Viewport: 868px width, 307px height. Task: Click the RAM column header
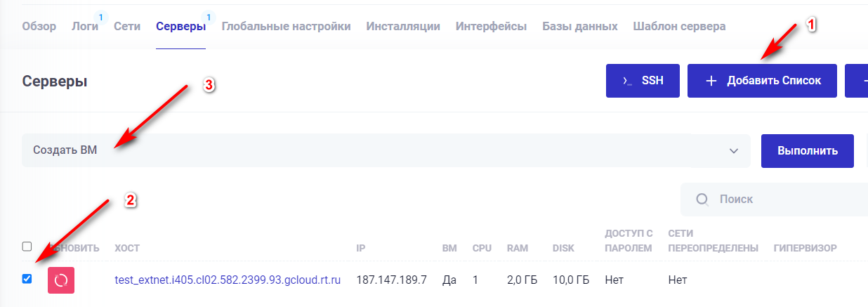[517, 248]
